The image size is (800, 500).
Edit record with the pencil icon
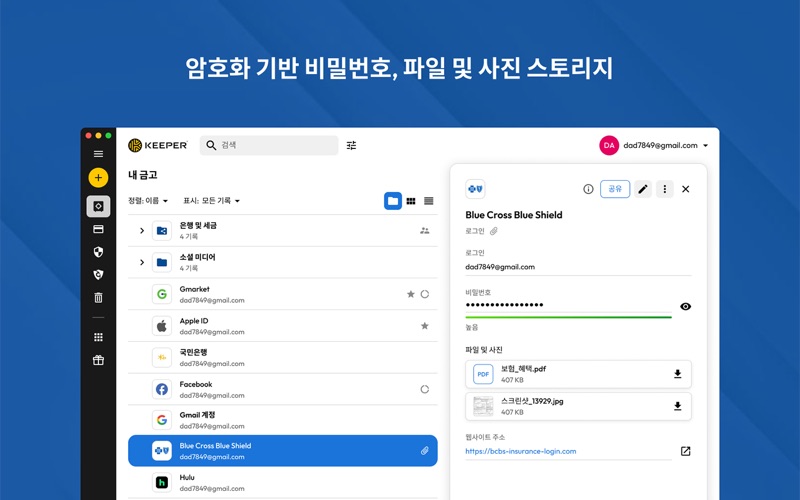click(x=643, y=189)
